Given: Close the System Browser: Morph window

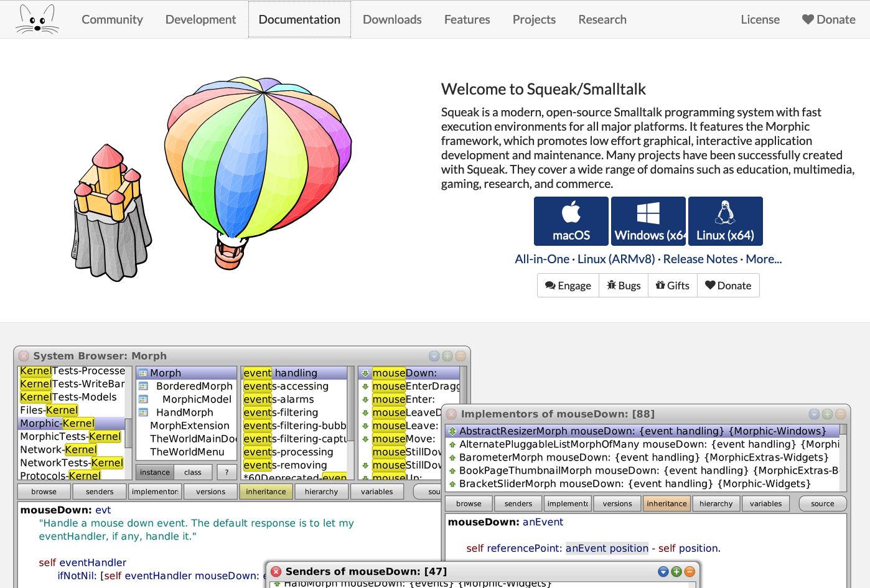Looking at the screenshot, I should [24, 356].
